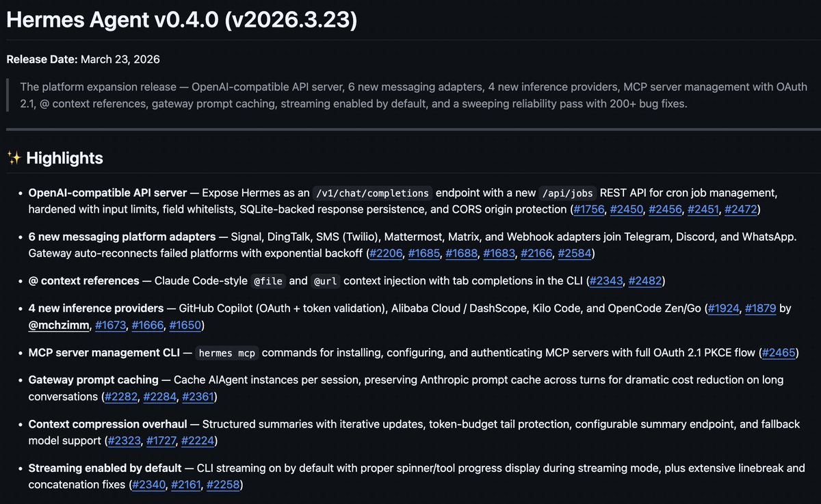Open pull request link #1685
Image resolution: width=821 pixels, height=504 pixels.
coord(424,254)
